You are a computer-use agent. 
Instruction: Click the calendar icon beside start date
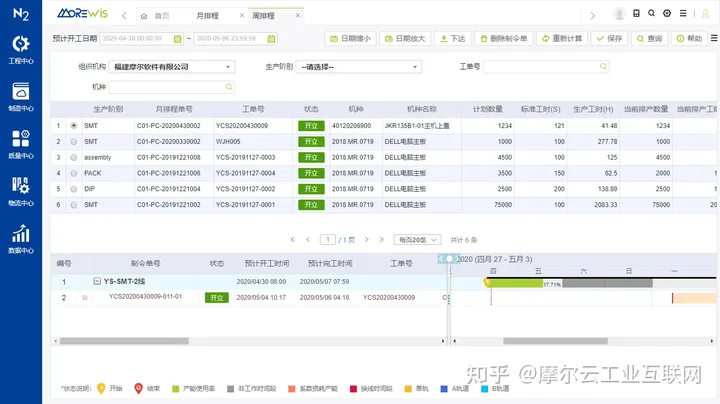[x=178, y=38]
